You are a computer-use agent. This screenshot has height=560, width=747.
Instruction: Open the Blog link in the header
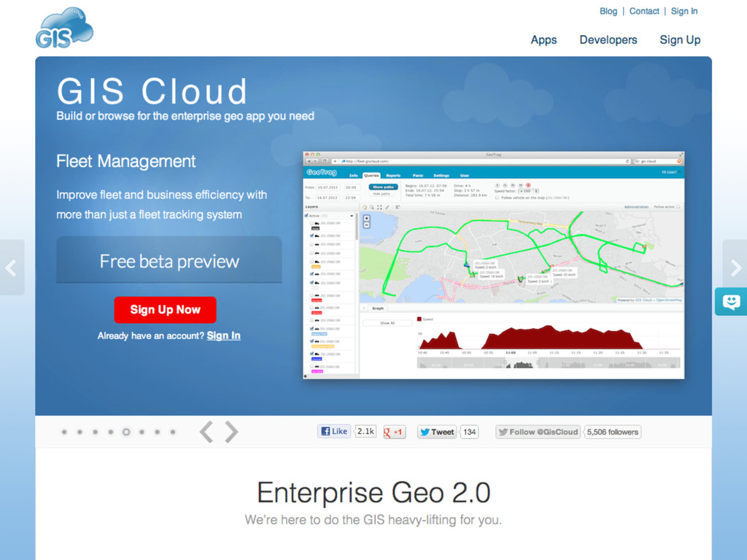[608, 12]
